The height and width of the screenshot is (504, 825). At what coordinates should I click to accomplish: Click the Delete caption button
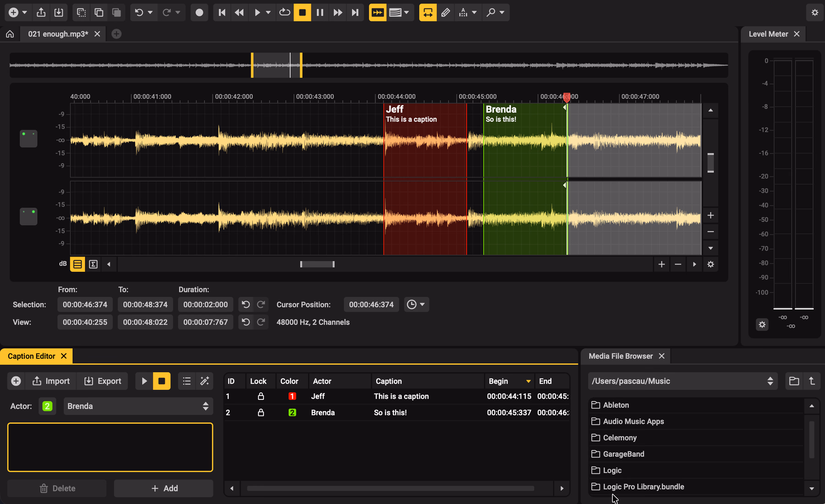point(57,488)
